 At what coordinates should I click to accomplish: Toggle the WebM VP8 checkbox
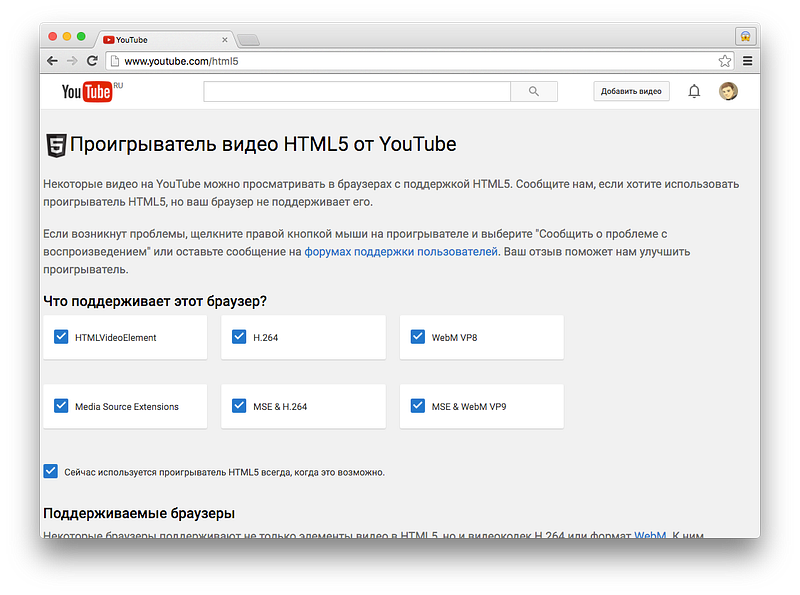[418, 337]
